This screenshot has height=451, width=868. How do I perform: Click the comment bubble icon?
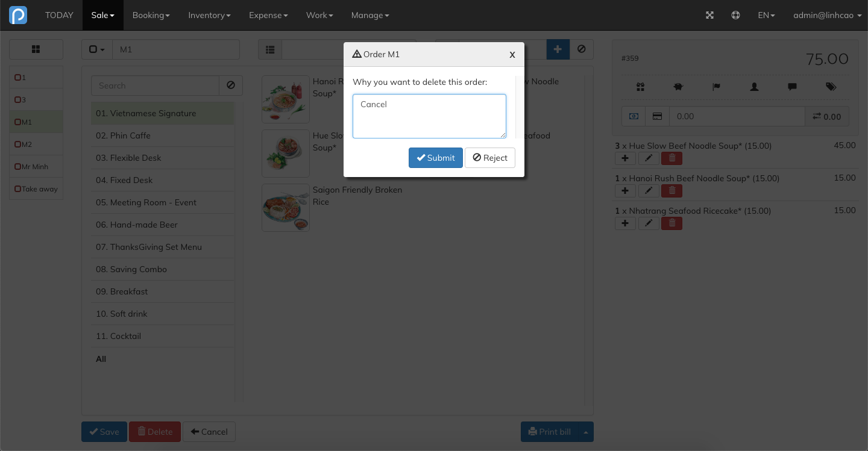pyautogui.click(x=792, y=87)
